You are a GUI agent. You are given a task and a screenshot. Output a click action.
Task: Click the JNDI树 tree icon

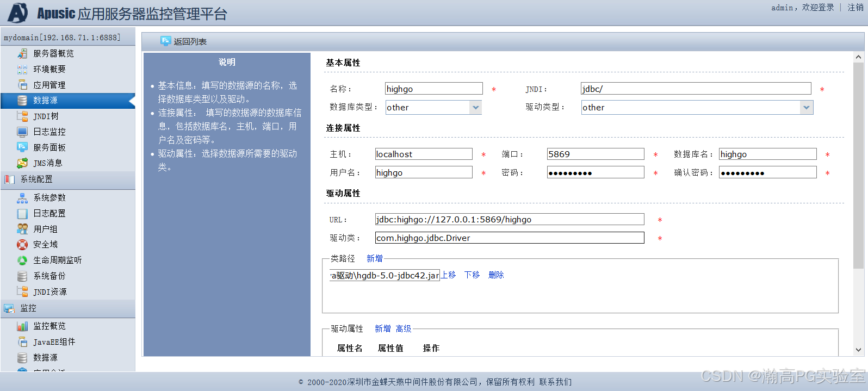(x=22, y=116)
